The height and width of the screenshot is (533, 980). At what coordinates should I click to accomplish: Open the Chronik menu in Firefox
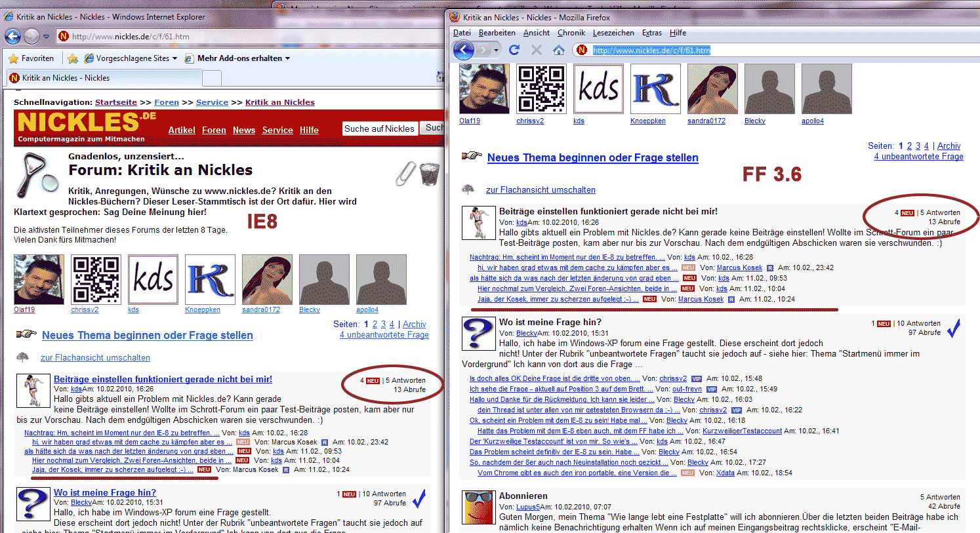pos(571,33)
